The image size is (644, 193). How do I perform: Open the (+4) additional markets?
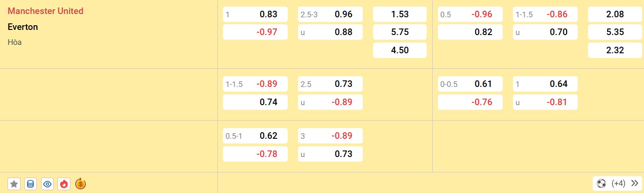point(618,183)
